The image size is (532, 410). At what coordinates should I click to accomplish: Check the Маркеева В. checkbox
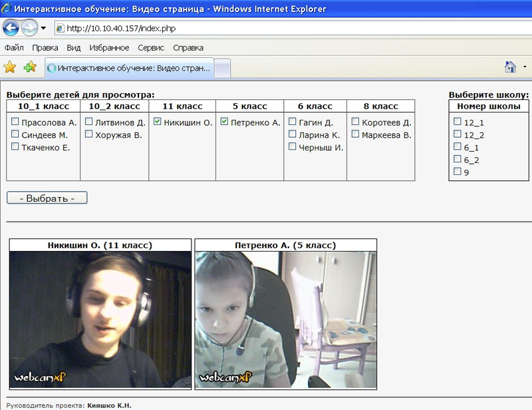click(355, 134)
